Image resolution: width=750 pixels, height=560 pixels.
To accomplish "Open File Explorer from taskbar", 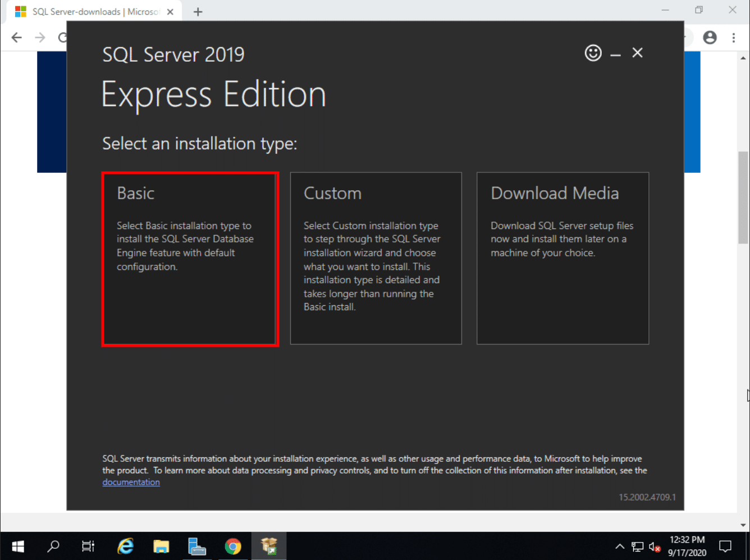I will tap(161, 546).
